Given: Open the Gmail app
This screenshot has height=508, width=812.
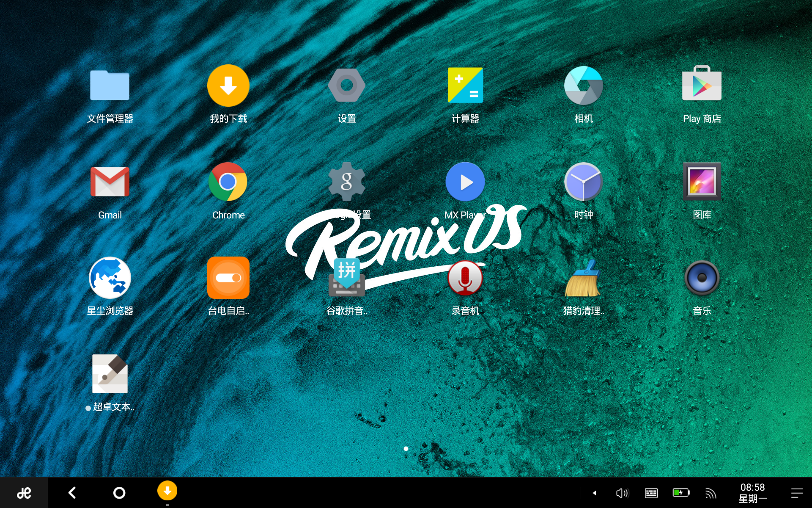Looking at the screenshot, I should (110, 182).
